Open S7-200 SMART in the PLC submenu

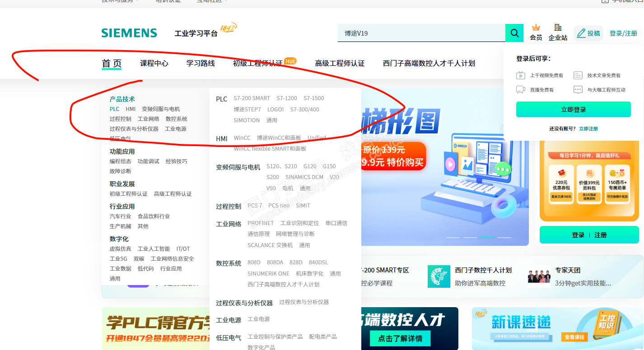click(x=252, y=98)
